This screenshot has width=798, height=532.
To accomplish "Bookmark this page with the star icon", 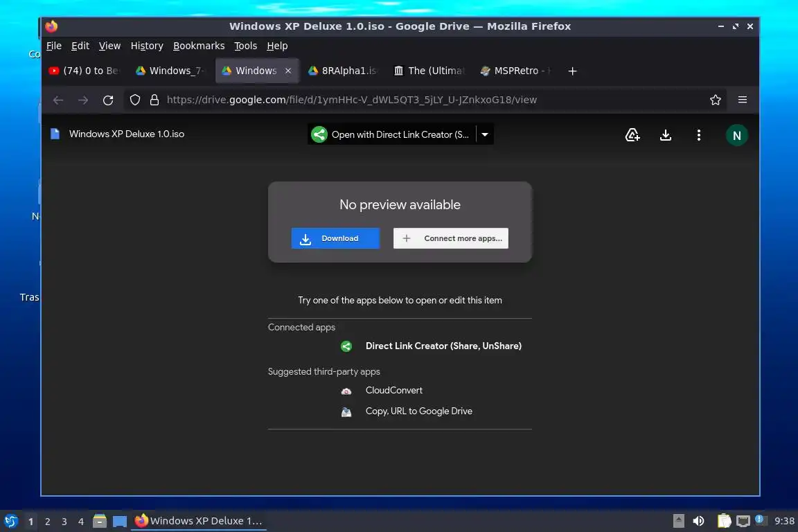I will coord(716,100).
